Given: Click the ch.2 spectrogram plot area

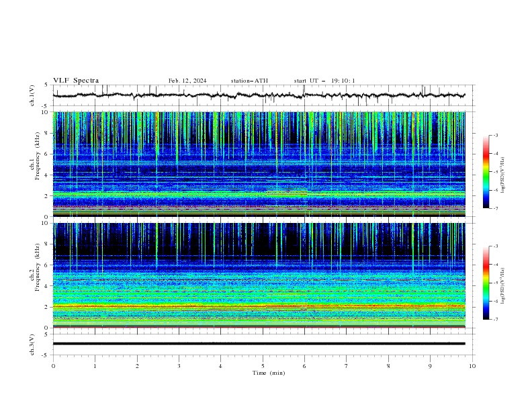Looking at the screenshot, I should [x=259, y=275].
